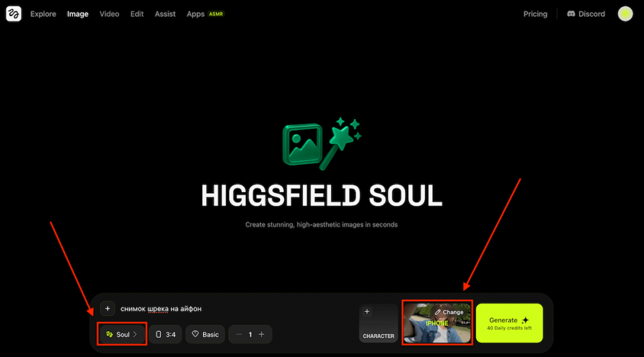This screenshot has height=357, width=644.
Task: Open the Basic quality selector
Action: (205, 334)
